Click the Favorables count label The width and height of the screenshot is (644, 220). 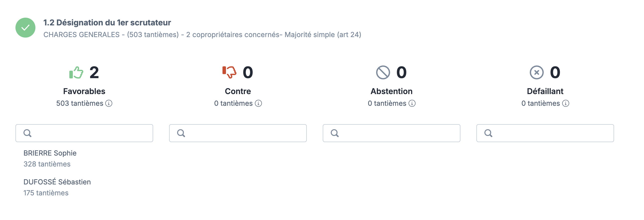(94, 73)
